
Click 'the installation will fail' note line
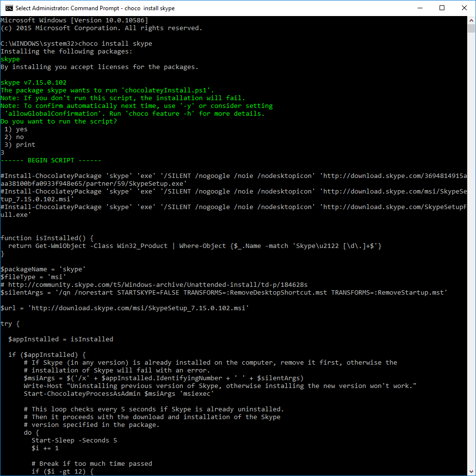(x=123, y=98)
